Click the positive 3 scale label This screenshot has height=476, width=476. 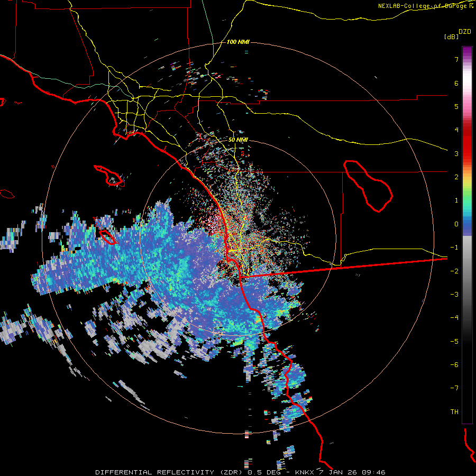456,153
